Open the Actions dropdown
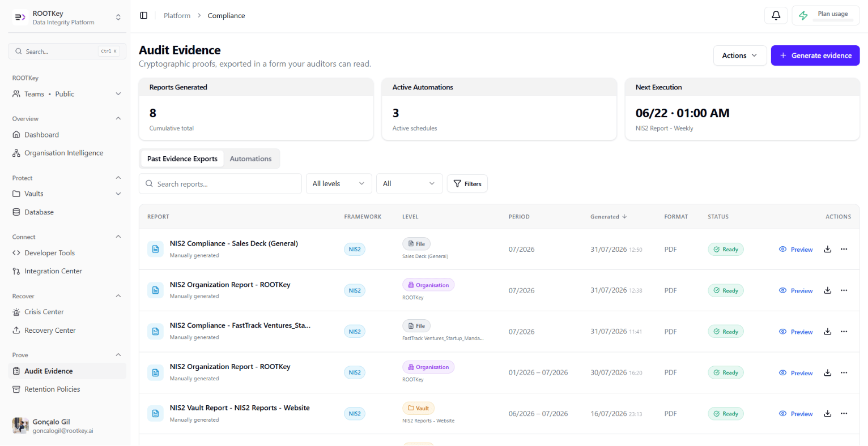 point(739,55)
